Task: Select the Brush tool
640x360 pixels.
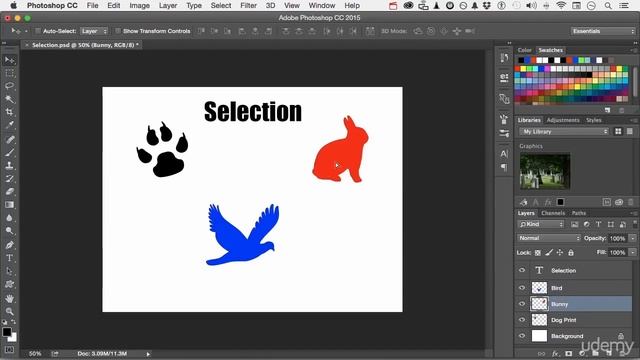Action: coord(9,153)
